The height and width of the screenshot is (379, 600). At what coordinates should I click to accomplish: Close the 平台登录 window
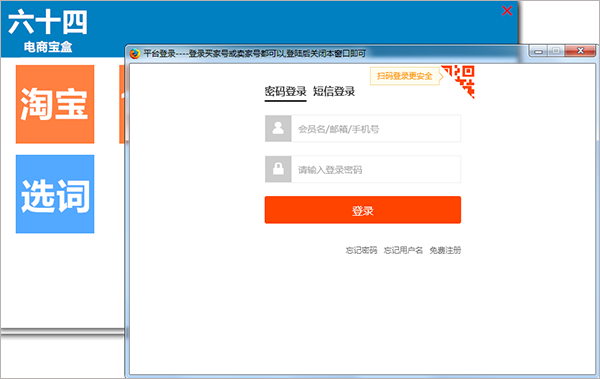(x=580, y=51)
